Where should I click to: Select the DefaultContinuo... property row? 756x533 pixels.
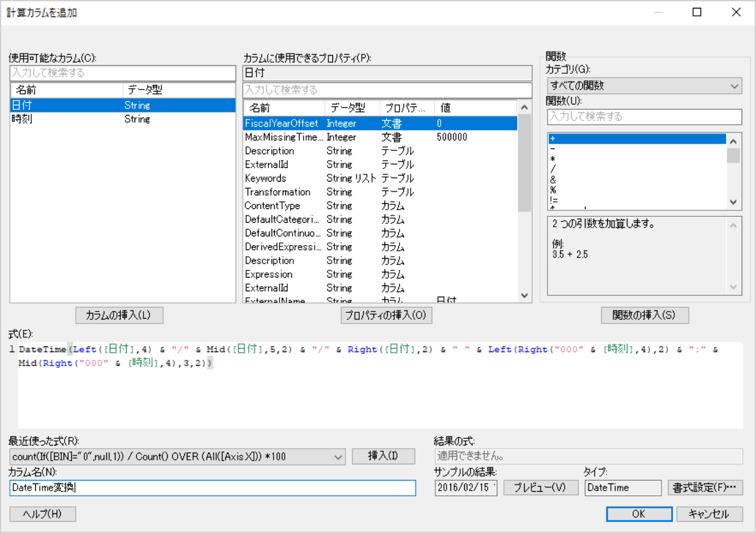(380, 233)
